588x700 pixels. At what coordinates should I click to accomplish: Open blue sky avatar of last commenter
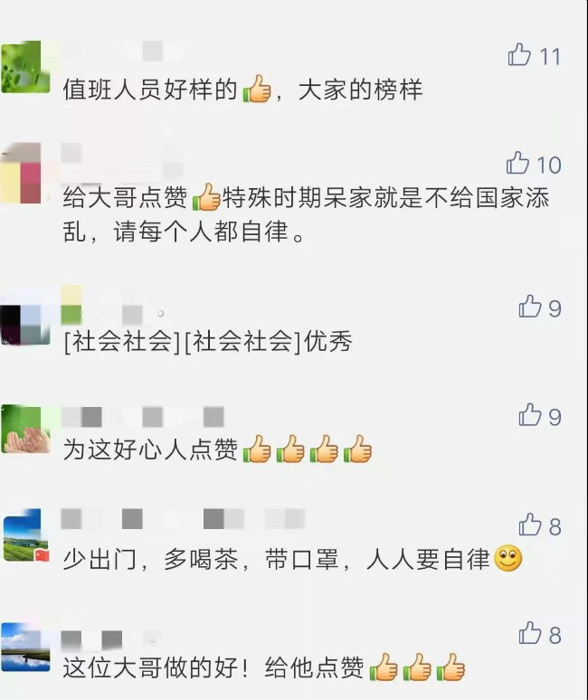(x=26, y=647)
